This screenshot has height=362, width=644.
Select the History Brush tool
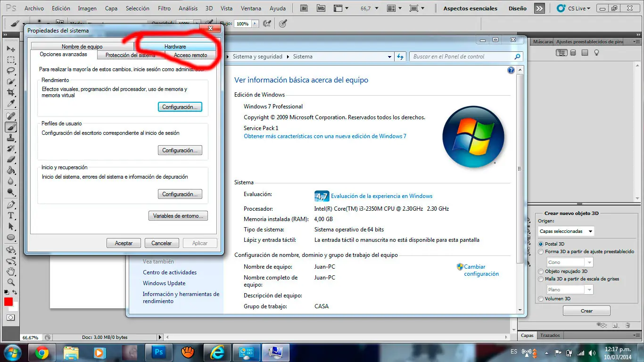tap(11, 149)
